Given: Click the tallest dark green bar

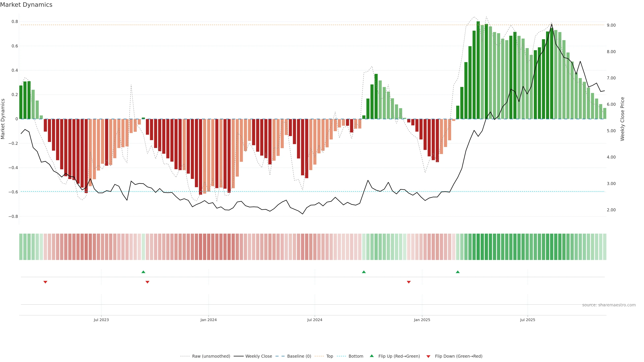Looking at the screenshot, I should point(478,70).
